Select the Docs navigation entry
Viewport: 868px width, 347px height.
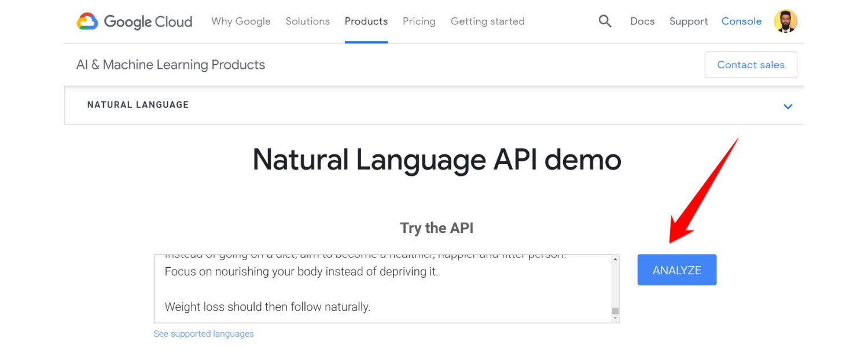click(642, 21)
